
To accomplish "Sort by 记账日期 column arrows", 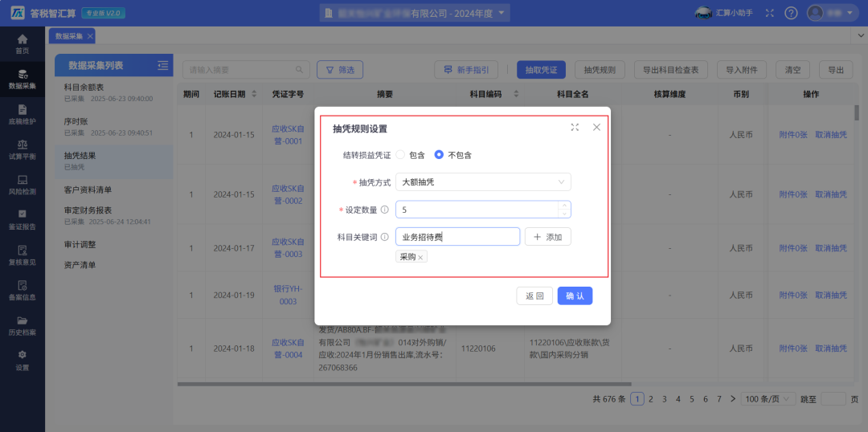I will 254,95.
